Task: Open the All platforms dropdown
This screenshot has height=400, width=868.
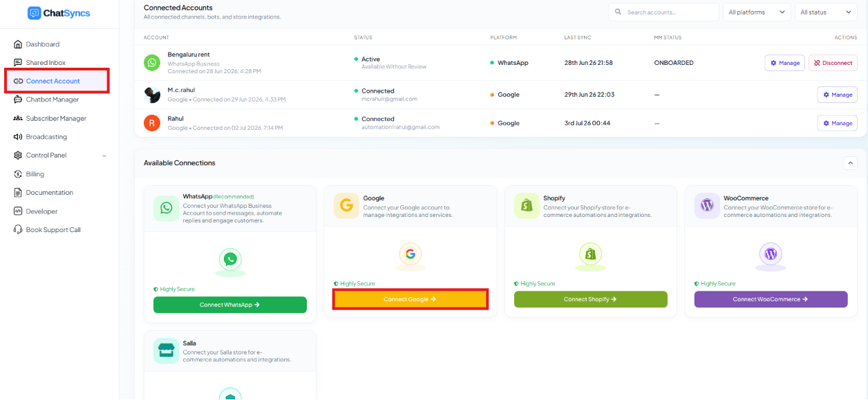Action: [757, 12]
